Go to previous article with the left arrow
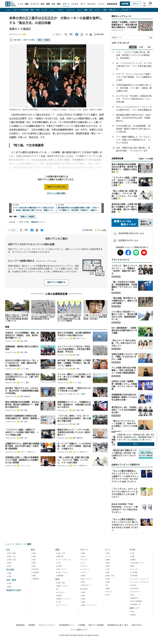 pyautogui.click(x=10, y=208)
